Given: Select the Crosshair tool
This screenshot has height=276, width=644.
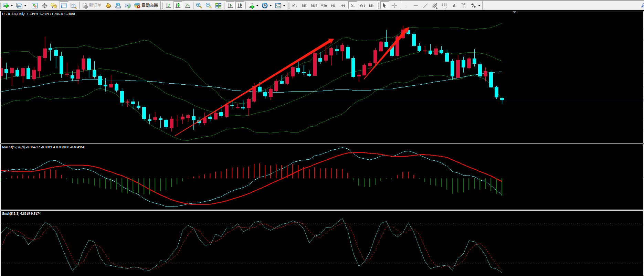Looking at the screenshot, I should tap(394, 6).
